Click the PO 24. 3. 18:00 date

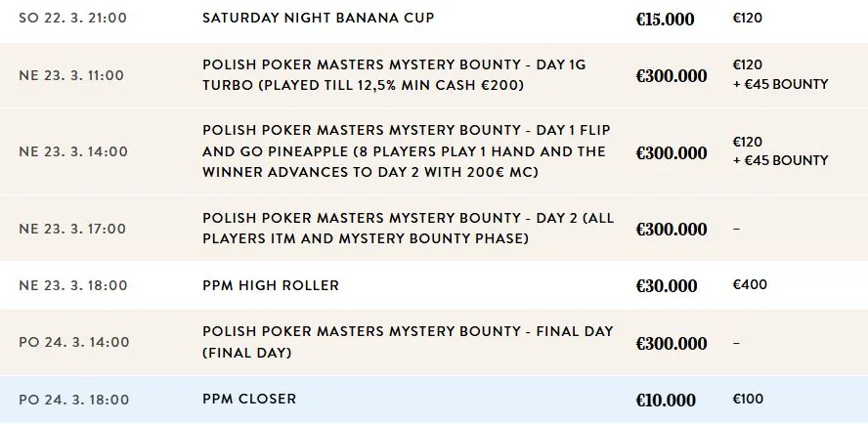74,400
